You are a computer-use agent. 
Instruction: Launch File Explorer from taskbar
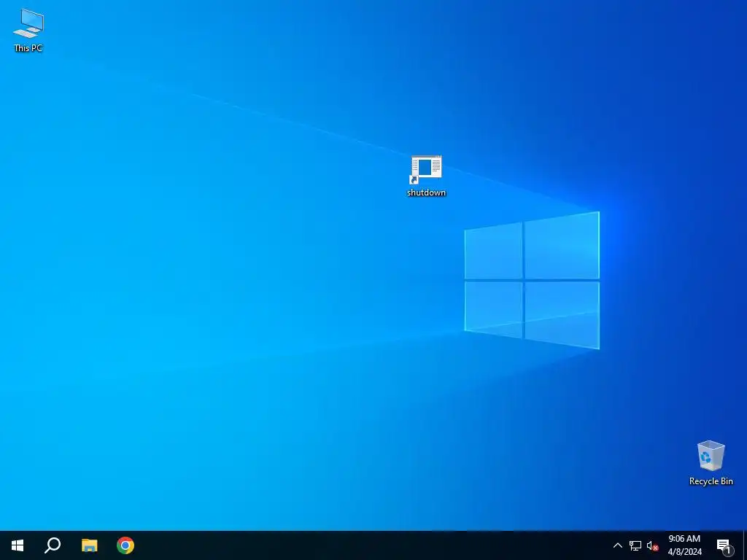click(89, 545)
